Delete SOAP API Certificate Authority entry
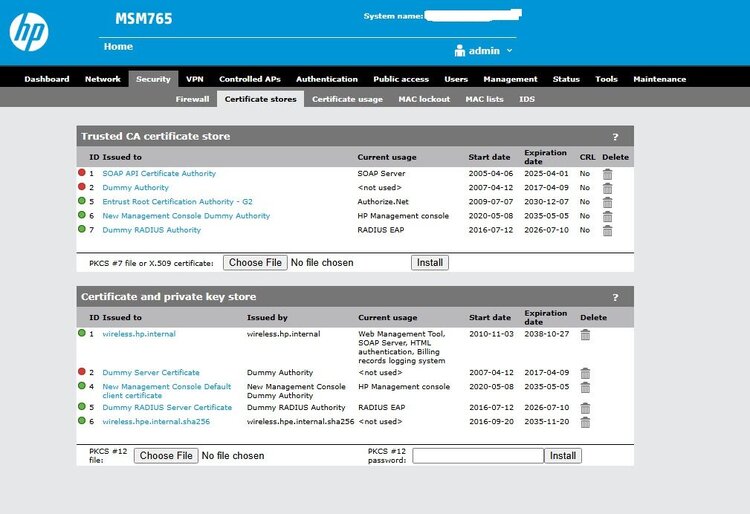The height and width of the screenshot is (514, 750). pos(607,174)
